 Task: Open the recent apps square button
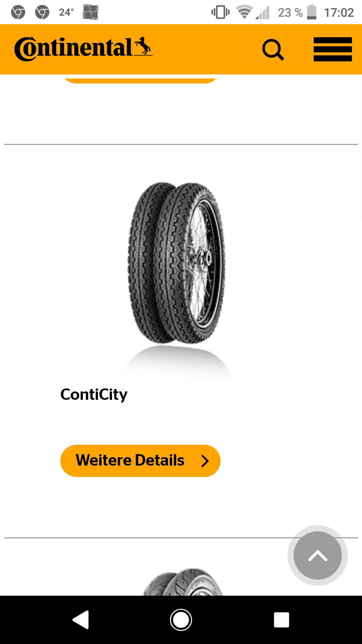point(282,620)
